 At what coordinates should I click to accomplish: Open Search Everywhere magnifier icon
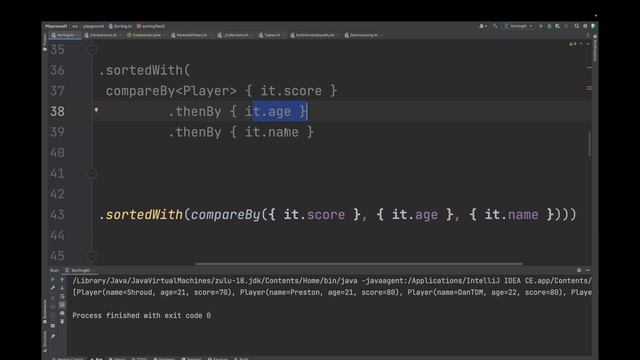click(577, 26)
